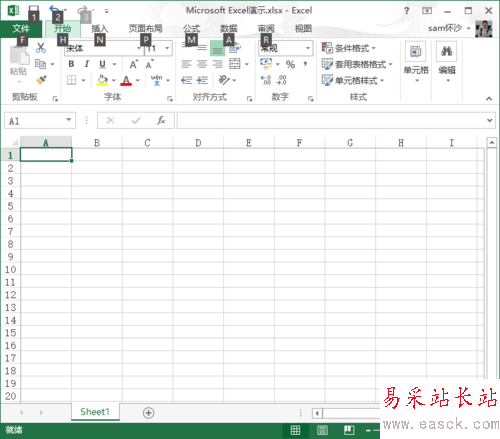The image size is (500, 439).
Task: Switch to Normal view in status bar
Action: click(295, 430)
